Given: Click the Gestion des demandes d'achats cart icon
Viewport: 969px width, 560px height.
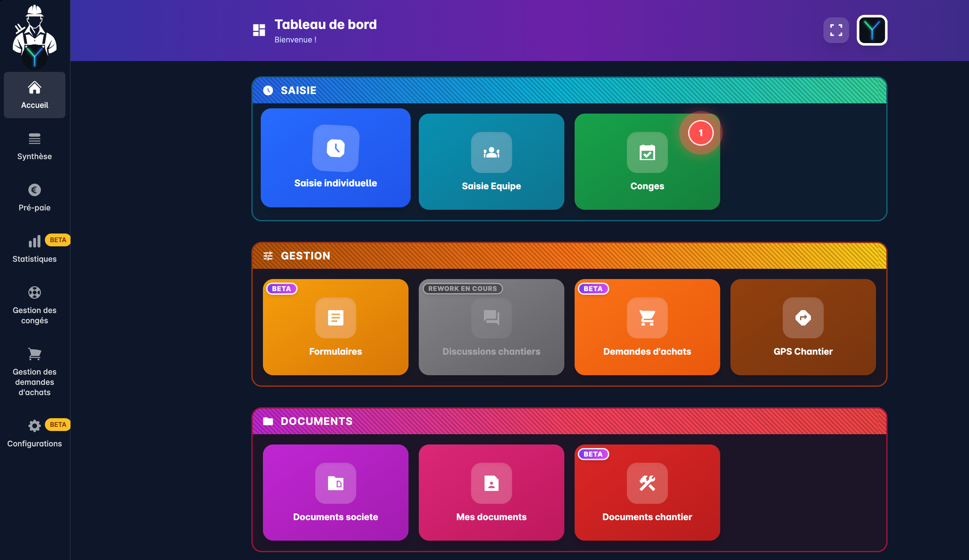Looking at the screenshot, I should pos(34,354).
